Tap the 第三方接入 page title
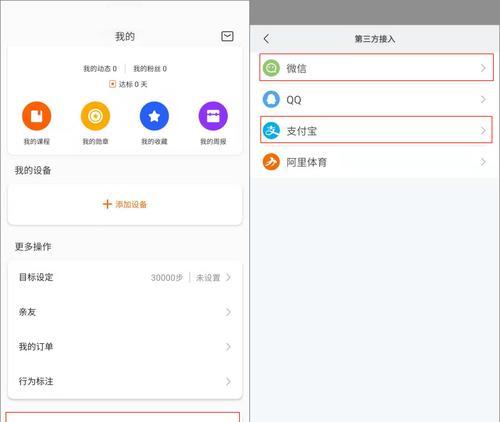 pyautogui.click(x=375, y=39)
